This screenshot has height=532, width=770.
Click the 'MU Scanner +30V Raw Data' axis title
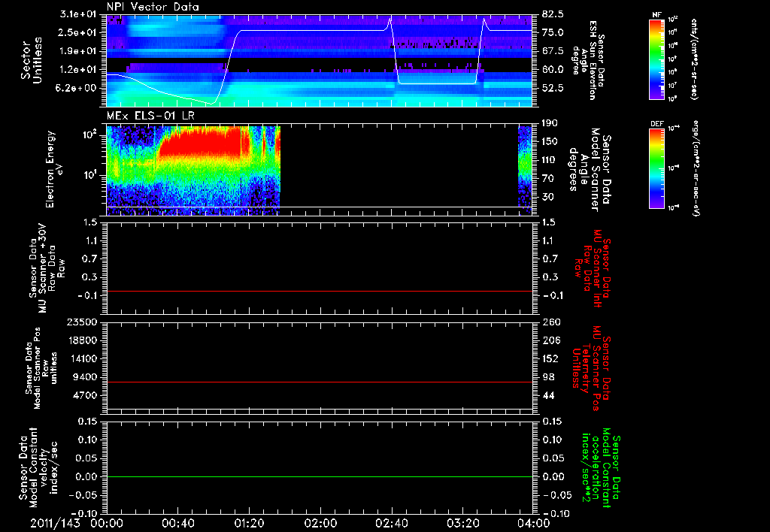pyautogui.click(x=47, y=268)
